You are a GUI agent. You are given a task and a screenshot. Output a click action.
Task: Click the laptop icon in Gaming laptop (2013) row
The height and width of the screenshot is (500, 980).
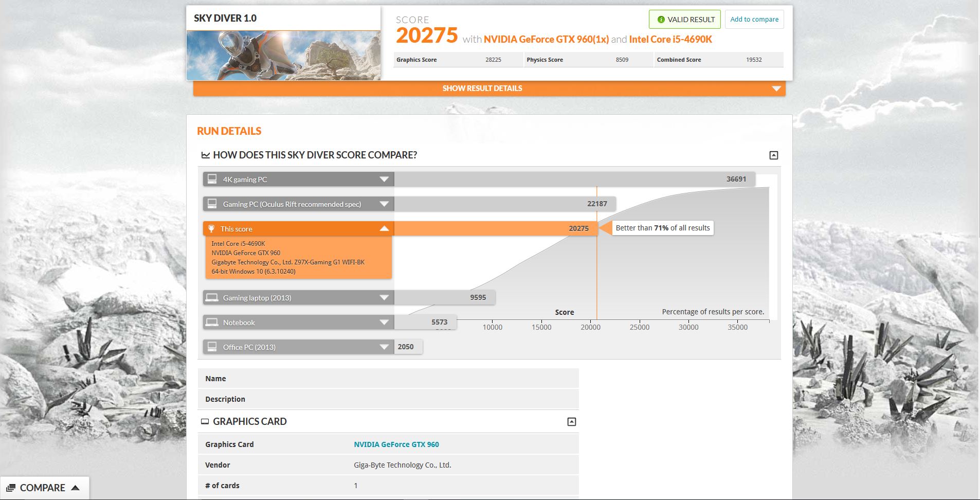[212, 297]
